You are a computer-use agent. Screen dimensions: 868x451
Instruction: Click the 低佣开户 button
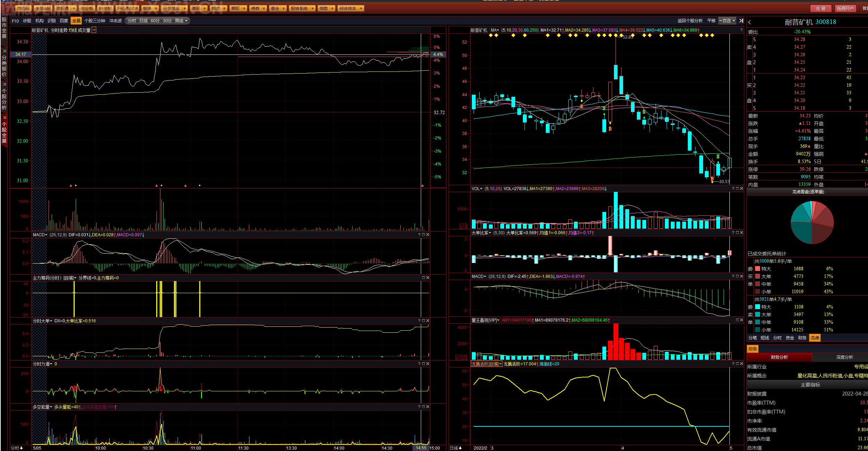click(845, 9)
